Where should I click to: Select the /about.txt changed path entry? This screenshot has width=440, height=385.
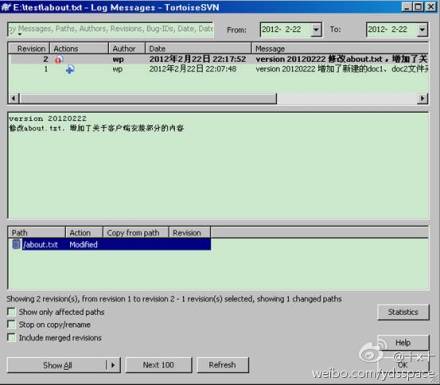(x=40, y=244)
